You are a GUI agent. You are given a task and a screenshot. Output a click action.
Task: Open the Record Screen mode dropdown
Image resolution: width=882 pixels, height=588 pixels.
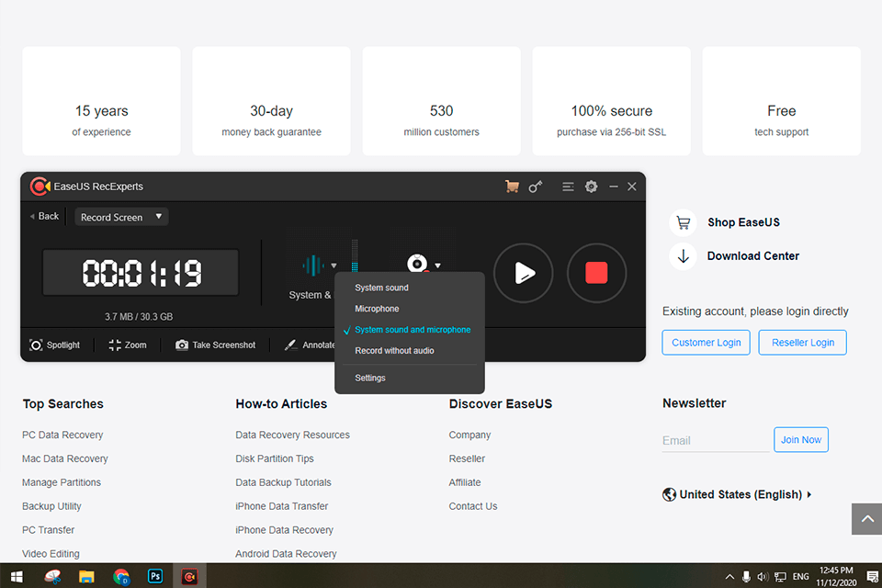tap(121, 217)
